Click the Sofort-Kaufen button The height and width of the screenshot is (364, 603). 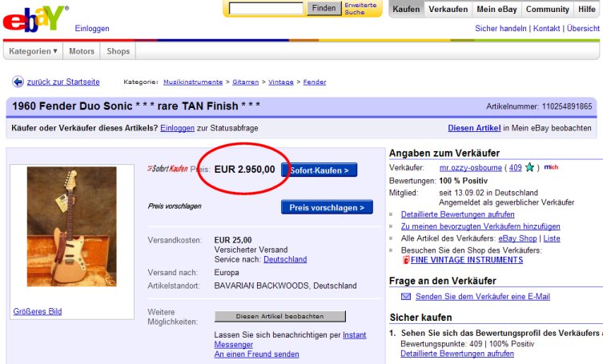320,170
